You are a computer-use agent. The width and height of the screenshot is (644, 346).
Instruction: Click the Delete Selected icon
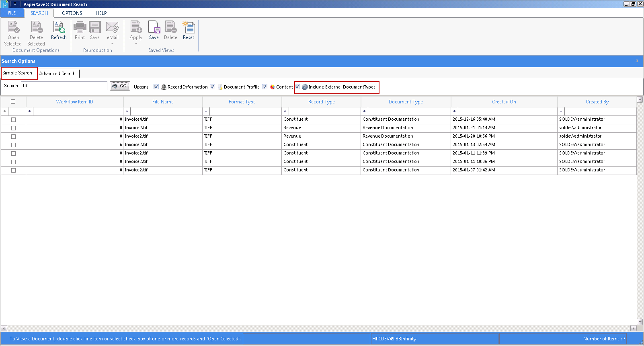pos(37,27)
